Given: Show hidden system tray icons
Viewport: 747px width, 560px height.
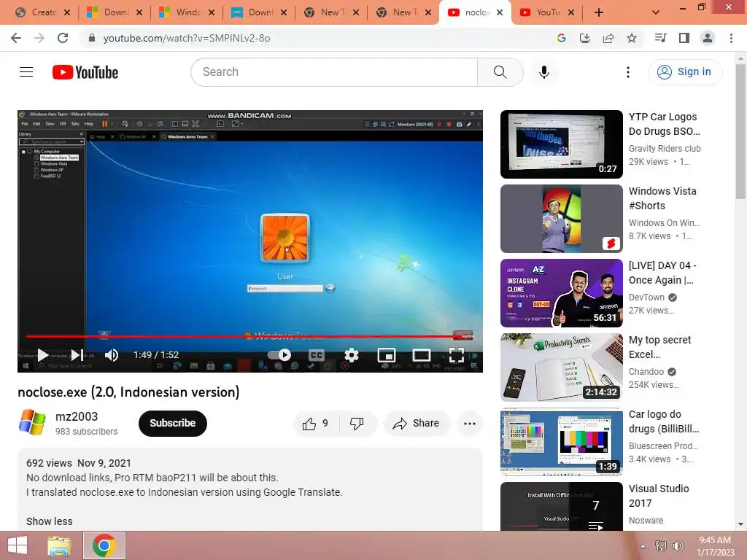Looking at the screenshot, I should tap(643, 546).
